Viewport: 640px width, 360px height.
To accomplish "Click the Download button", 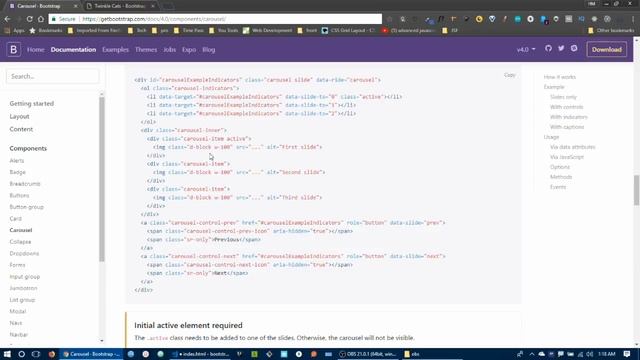I will [607, 49].
